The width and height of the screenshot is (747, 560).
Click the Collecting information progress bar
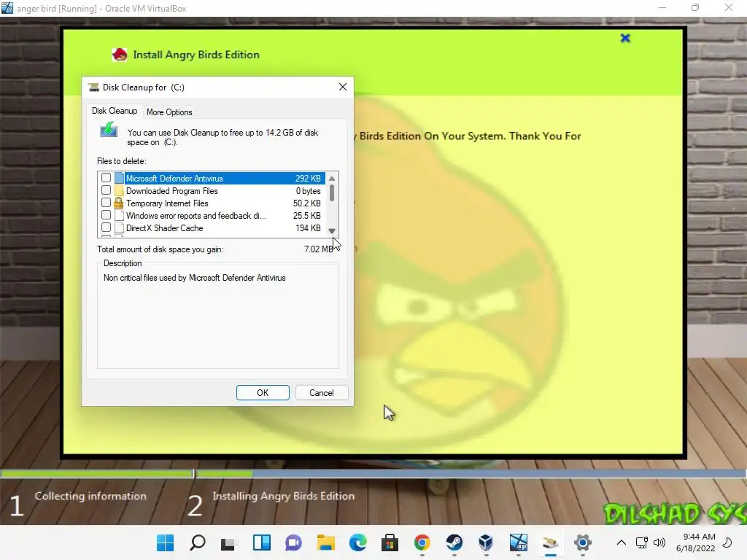(x=97, y=473)
